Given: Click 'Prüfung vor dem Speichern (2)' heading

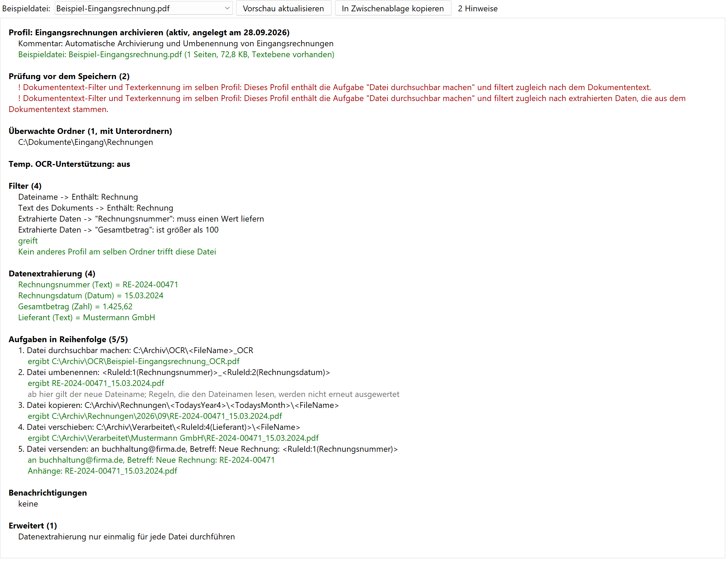Looking at the screenshot, I should coord(69,76).
